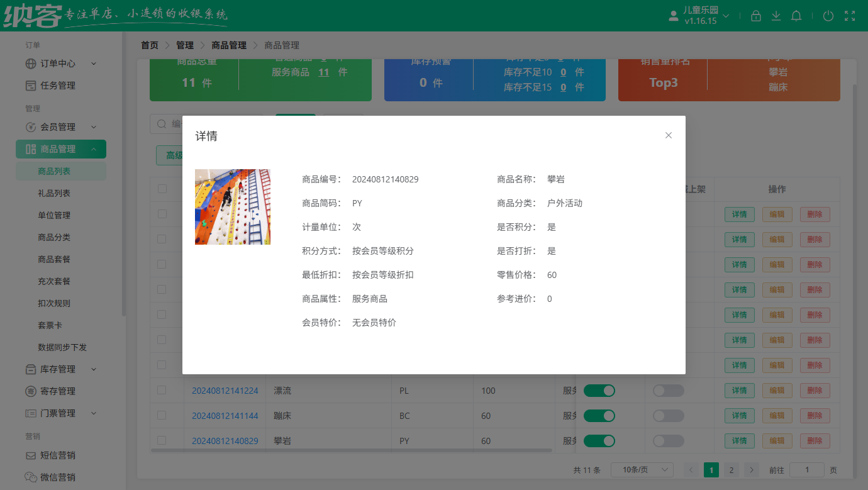Viewport: 868px width, 490px height.
Task: Open 短信营销 in the marketing section
Action: point(58,455)
